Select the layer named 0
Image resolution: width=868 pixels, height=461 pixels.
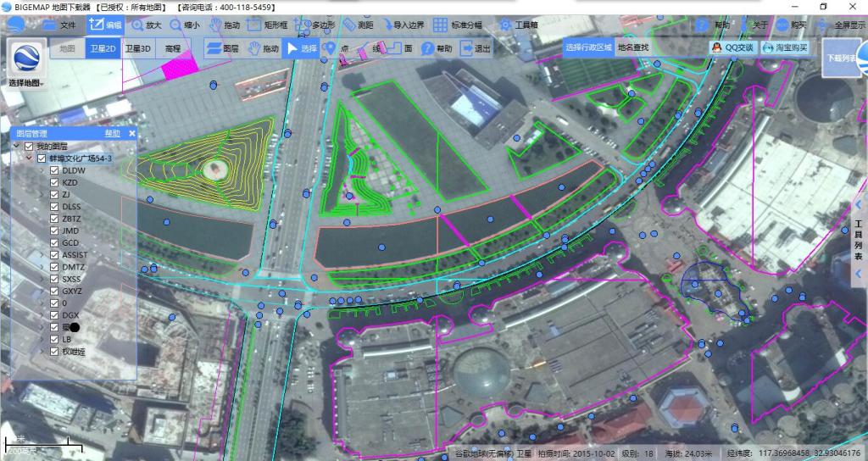(x=64, y=303)
